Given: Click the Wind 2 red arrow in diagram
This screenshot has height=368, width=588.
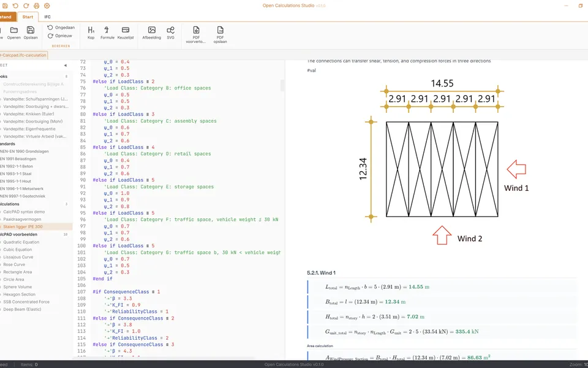Looking at the screenshot, I should pos(442,235).
